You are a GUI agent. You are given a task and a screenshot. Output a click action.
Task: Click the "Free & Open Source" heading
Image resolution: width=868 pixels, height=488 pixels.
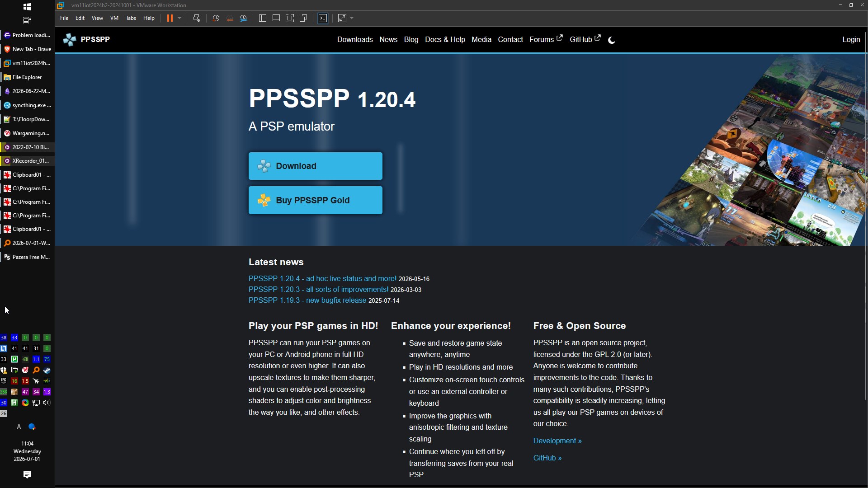point(580,326)
